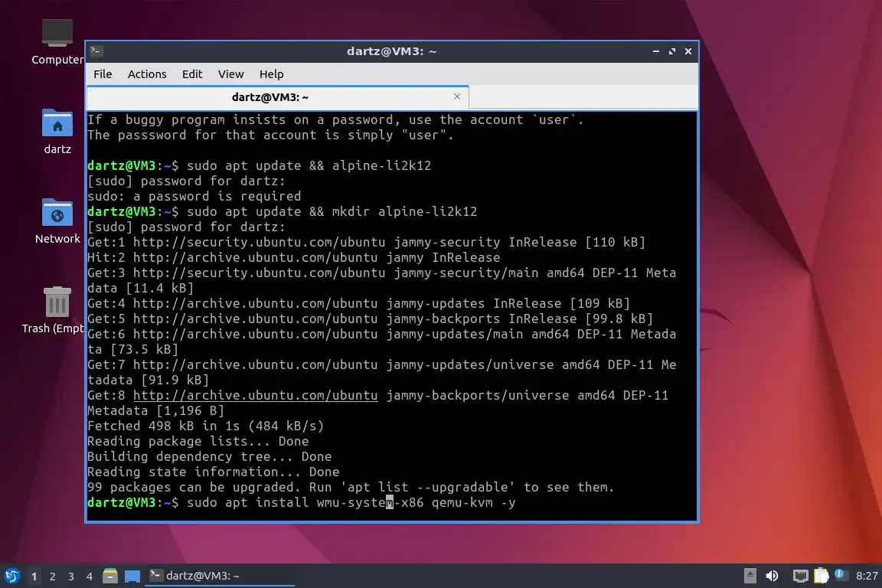
Task: Open the Network desktop icon
Action: click(57, 221)
